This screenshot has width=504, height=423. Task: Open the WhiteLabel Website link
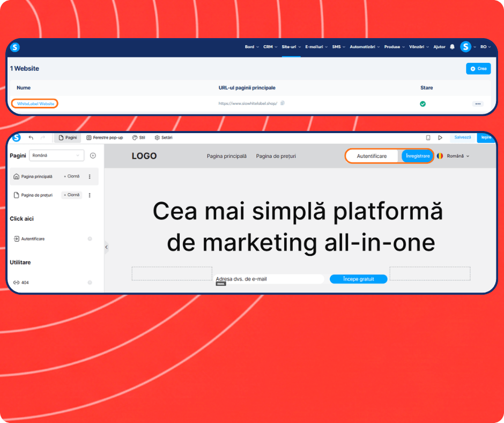(36, 104)
